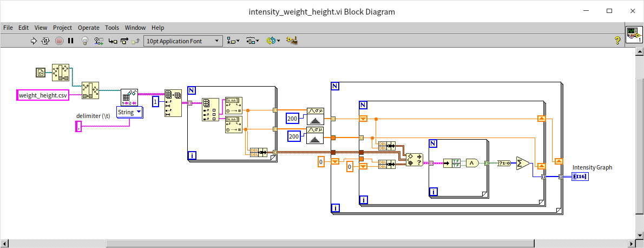Select the Intensity Graph I16 terminal
Screen dimensions: 644x248
coord(580,177)
